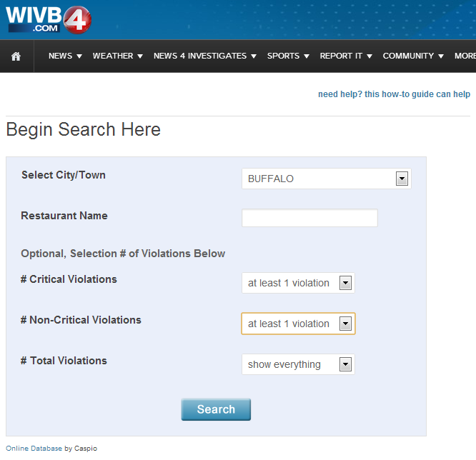Open the how-to guide help link
Viewport: 476px width, 460px height.
(x=394, y=94)
